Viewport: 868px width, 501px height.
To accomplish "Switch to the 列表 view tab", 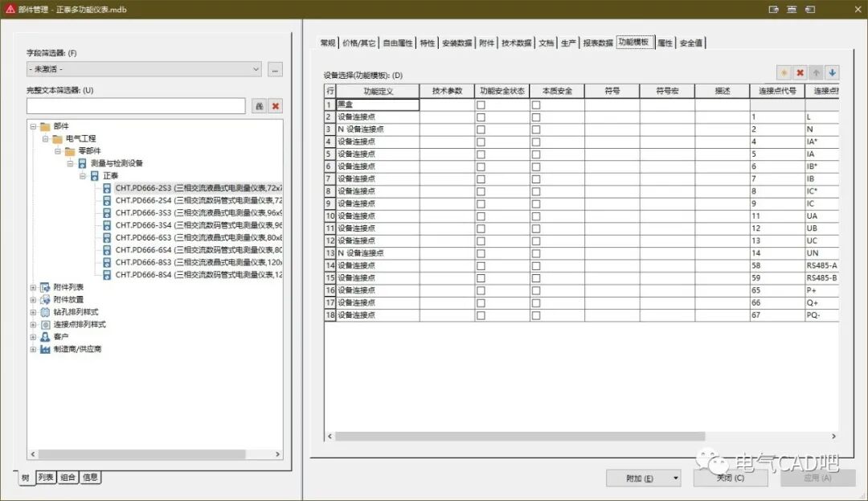I will [46, 477].
